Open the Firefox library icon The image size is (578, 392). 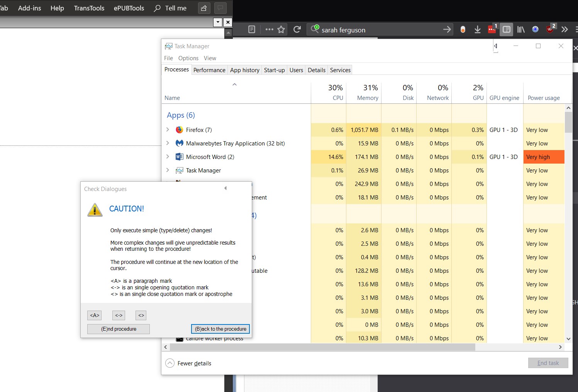521,29
